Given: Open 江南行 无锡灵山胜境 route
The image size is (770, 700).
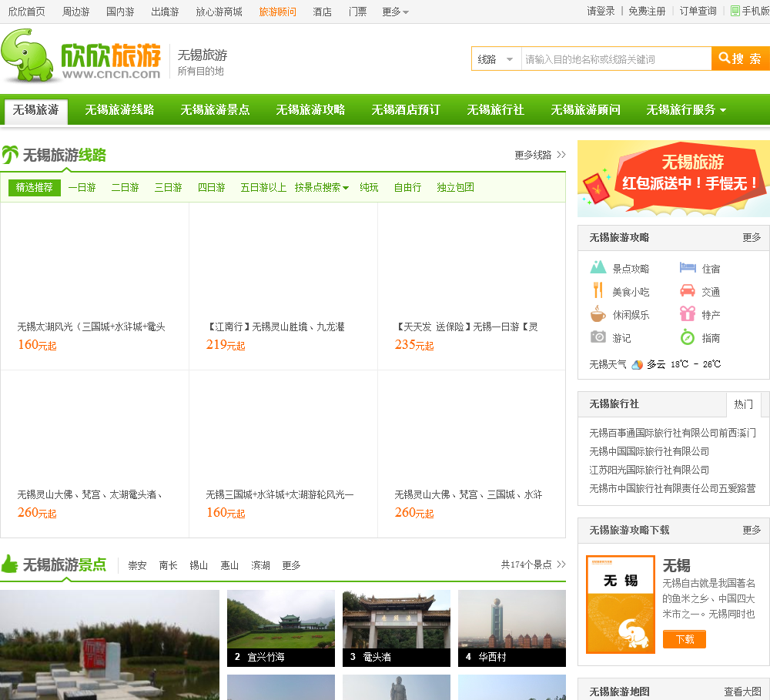Looking at the screenshot, I should point(276,327).
